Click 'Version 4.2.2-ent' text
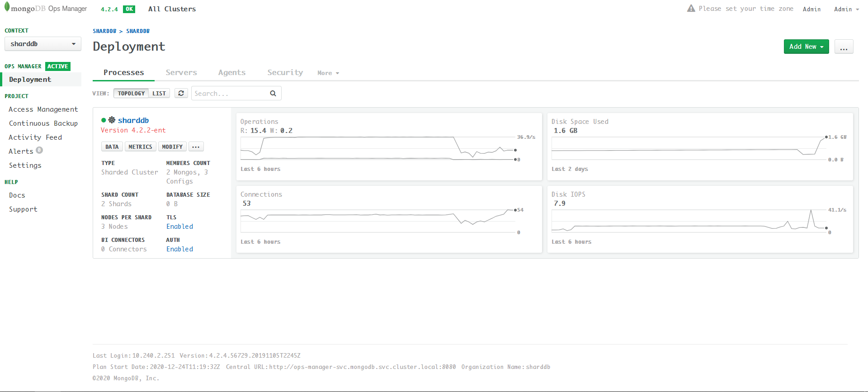 [x=133, y=130]
